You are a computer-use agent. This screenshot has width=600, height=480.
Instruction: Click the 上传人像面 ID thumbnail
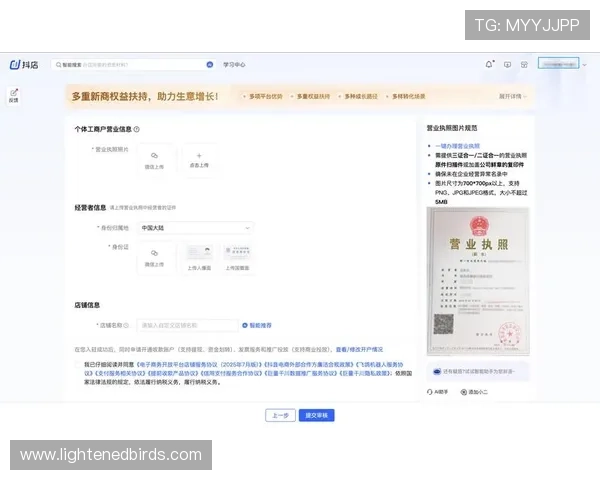pos(199,258)
